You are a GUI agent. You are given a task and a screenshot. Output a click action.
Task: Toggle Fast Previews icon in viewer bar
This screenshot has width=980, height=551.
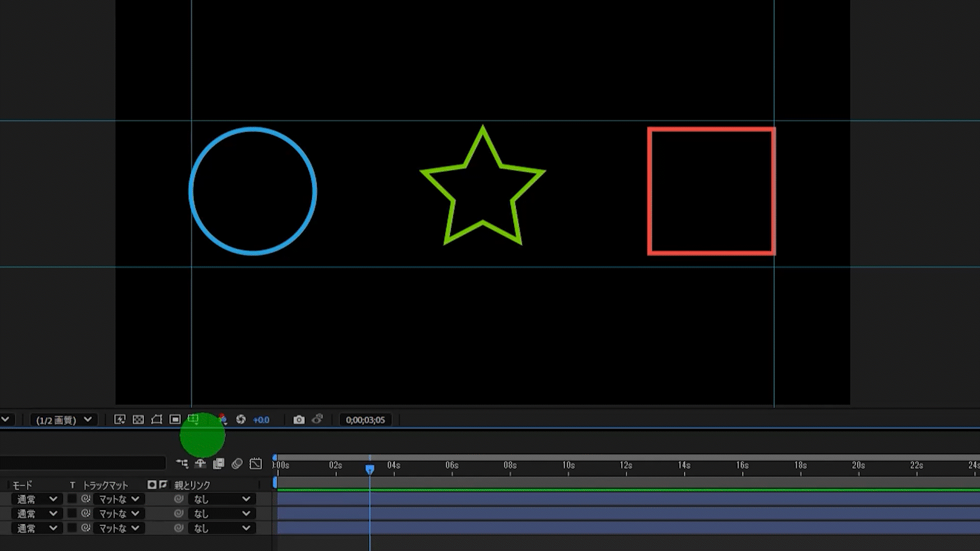120,419
